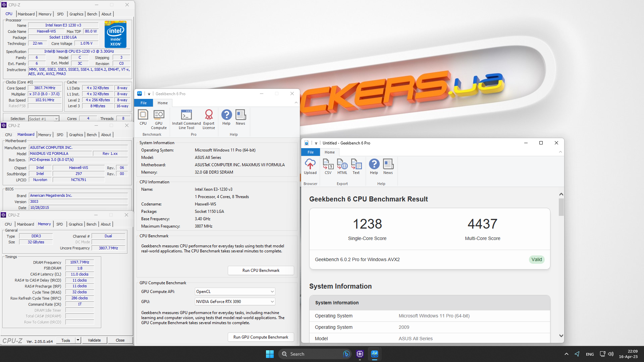Open Install Command Line Tool in Geekbench

186,119
